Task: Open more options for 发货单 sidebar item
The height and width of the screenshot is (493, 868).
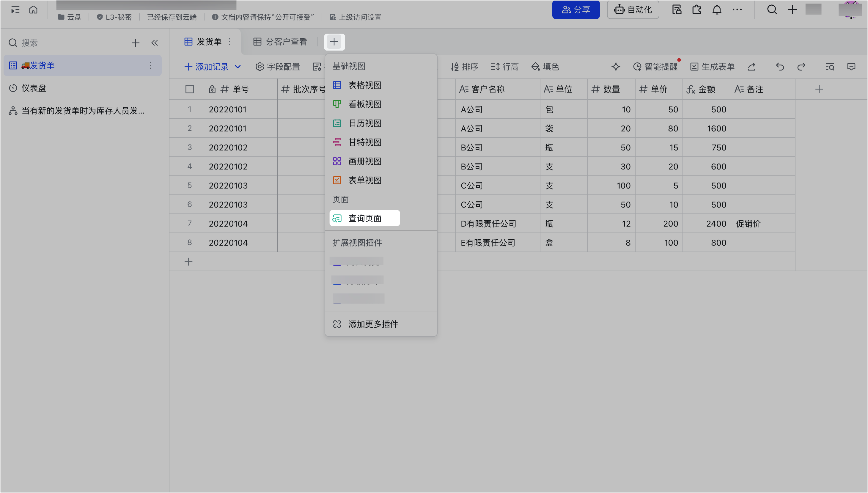Action: [151, 65]
